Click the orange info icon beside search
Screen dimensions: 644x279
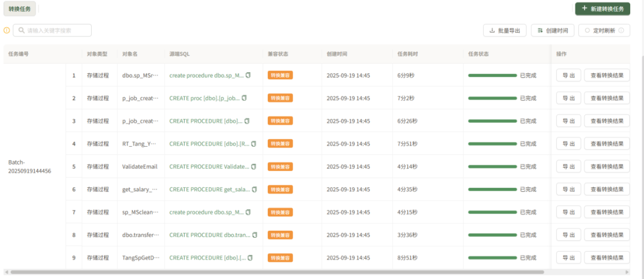[x=6, y=30]
